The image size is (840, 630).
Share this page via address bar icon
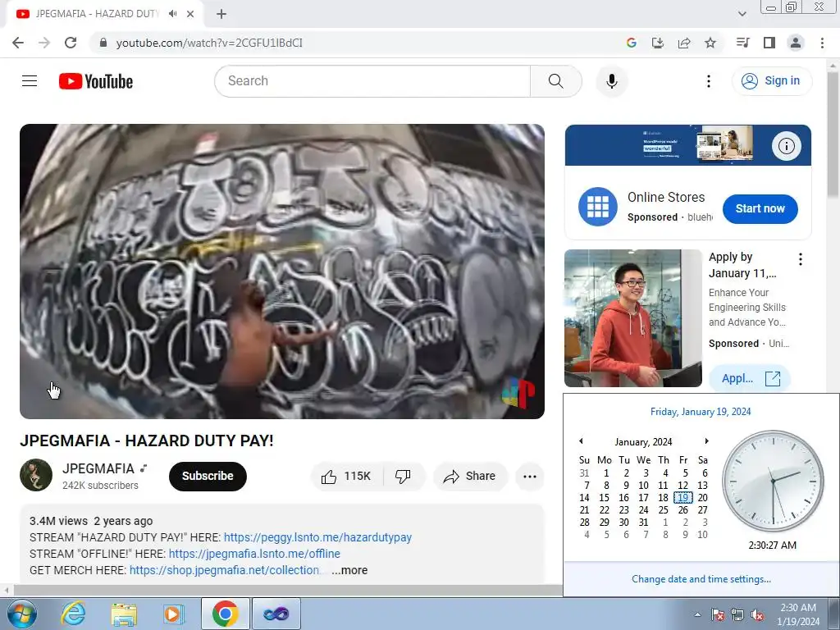tap(684, 43)
